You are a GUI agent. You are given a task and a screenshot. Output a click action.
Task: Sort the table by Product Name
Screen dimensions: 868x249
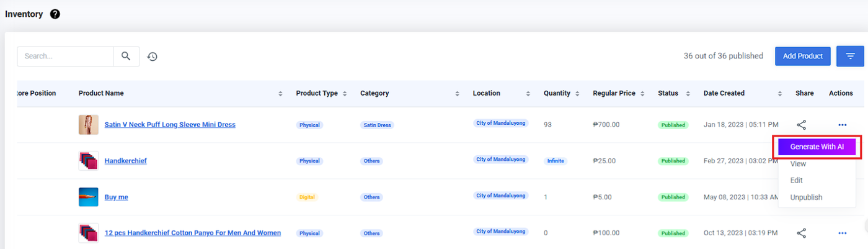point(280,94)
